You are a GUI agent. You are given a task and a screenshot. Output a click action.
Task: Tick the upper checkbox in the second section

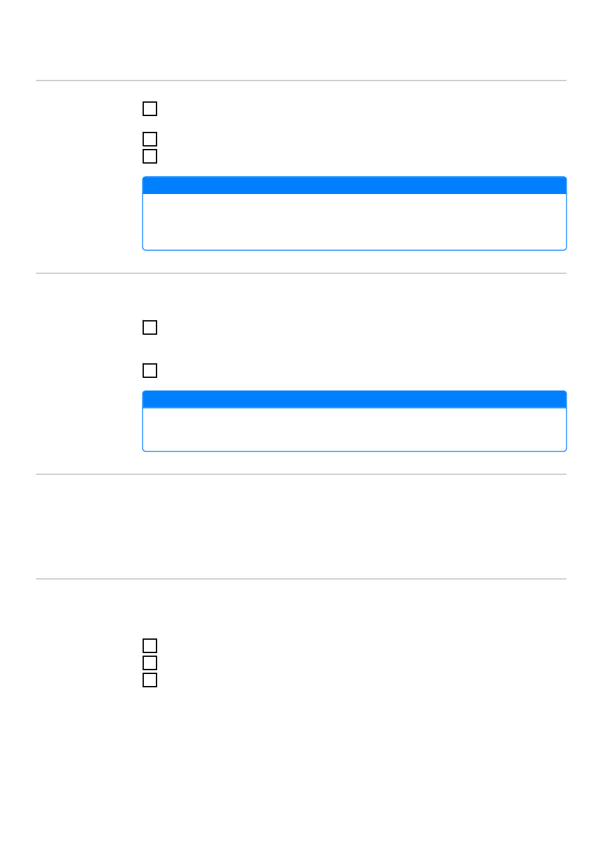[x=150, y=327]
